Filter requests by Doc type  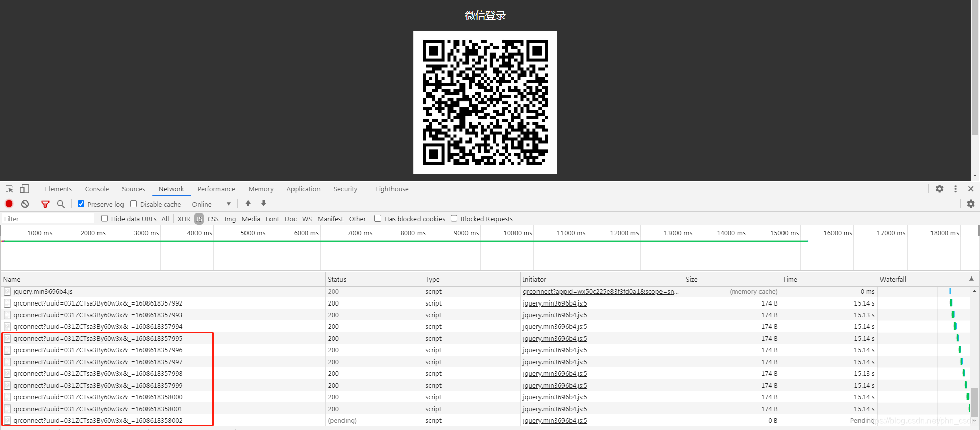291,219
